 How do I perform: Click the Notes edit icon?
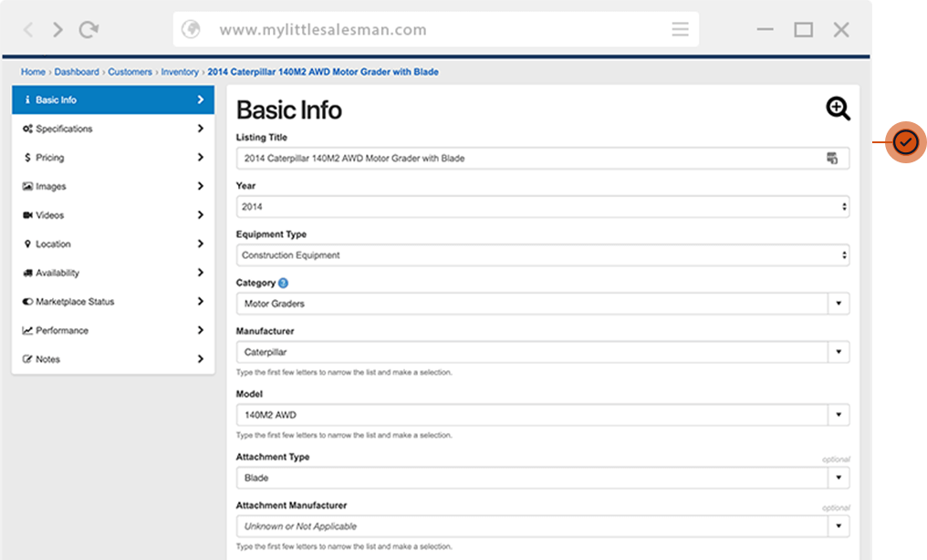(27, 359)
